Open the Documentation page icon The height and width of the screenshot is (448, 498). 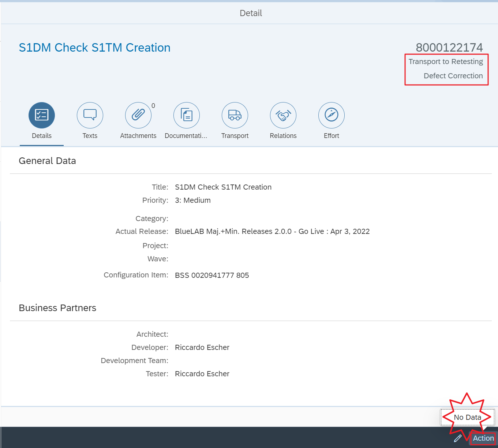click(x=187, y=115)
